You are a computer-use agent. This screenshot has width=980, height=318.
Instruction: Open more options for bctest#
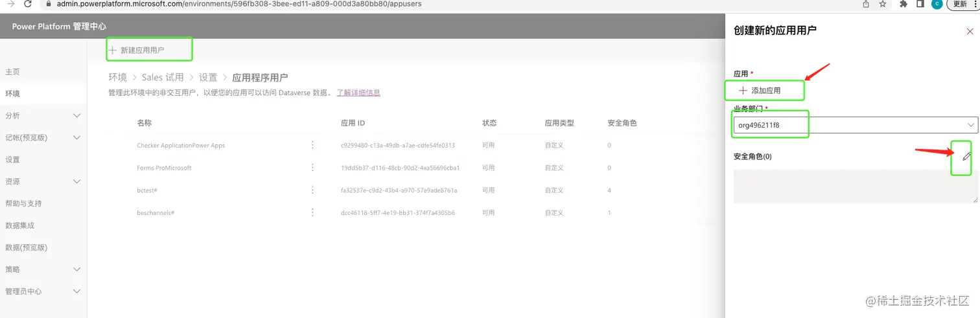point(312,190)
